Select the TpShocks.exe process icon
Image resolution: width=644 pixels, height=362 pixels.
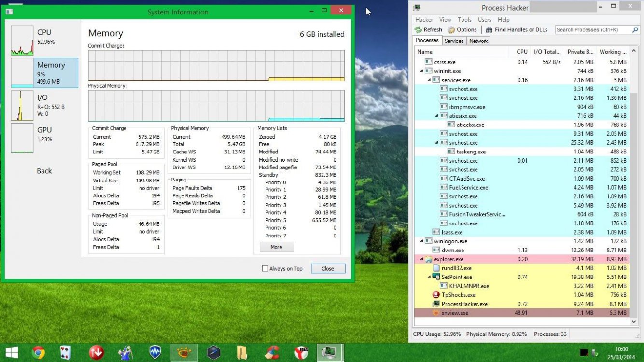pyautogui.click(x=436, y=295)
